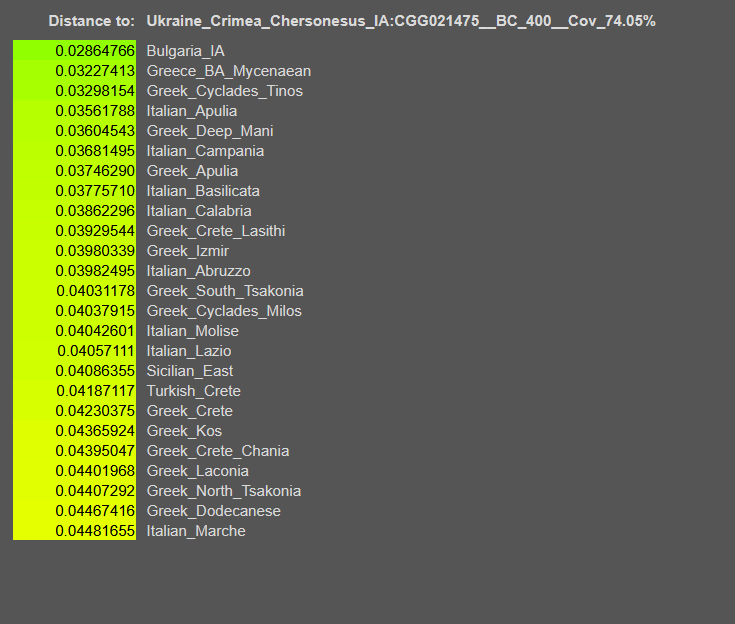This screenshot has width=735, height=624.
Task: Click Italian_Calabria label
Action: click(199, 211)
